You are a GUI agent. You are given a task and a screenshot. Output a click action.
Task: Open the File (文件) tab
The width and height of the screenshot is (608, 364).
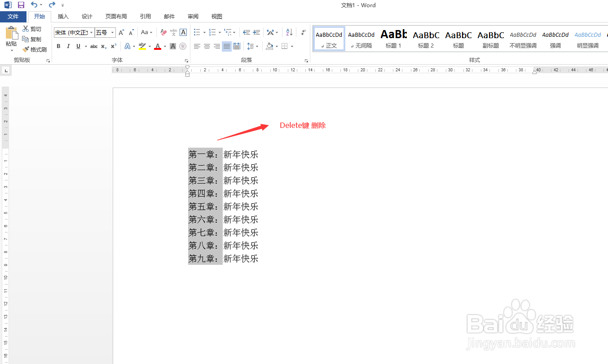(x=13, y=17)
